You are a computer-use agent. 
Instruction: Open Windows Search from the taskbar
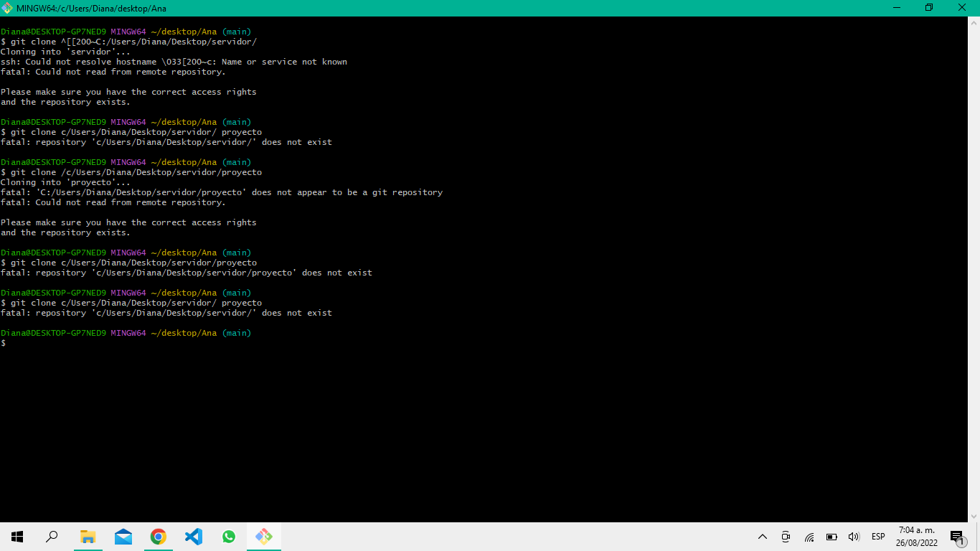coord(52,537)
